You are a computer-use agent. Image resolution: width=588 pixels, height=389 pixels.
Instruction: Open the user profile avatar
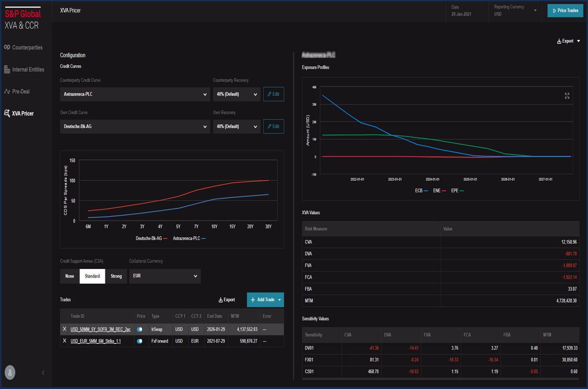point(10,372)
